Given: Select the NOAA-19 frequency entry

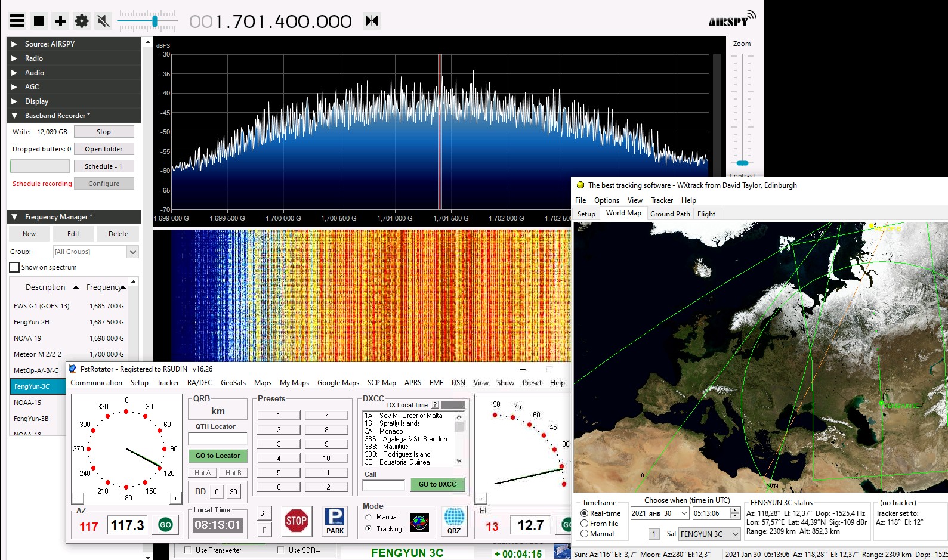Looking at the screenshot, I should click(69, 338).
